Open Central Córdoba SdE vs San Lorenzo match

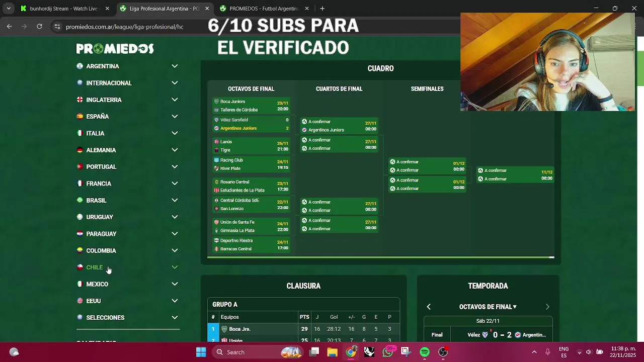coord(251,205)
